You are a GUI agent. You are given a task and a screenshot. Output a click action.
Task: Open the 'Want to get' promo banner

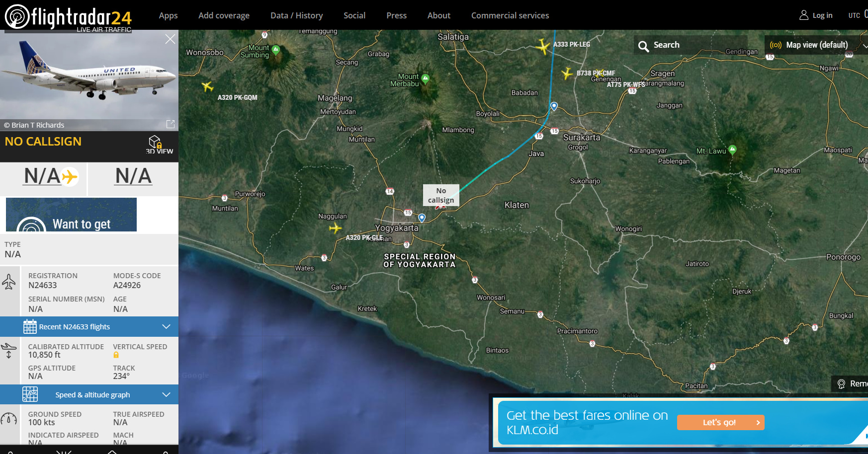(x=71, y=215)
